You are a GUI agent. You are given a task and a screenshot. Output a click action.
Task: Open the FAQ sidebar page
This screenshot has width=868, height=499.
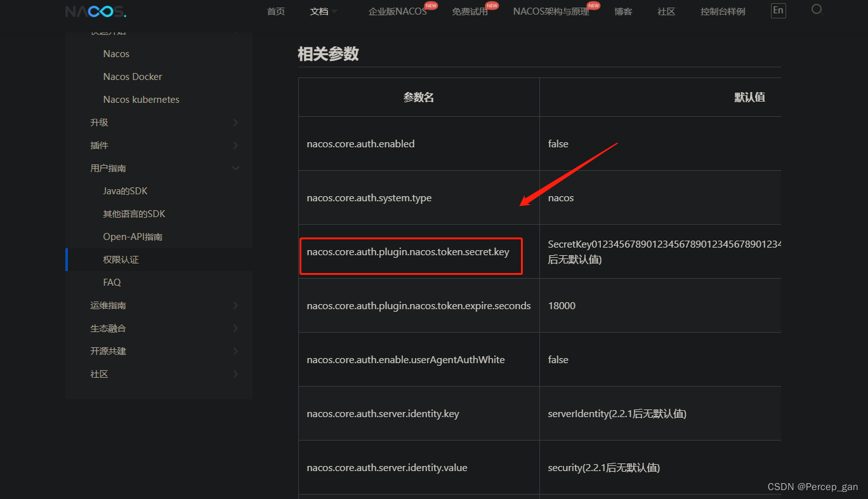[x=112, y=283]
